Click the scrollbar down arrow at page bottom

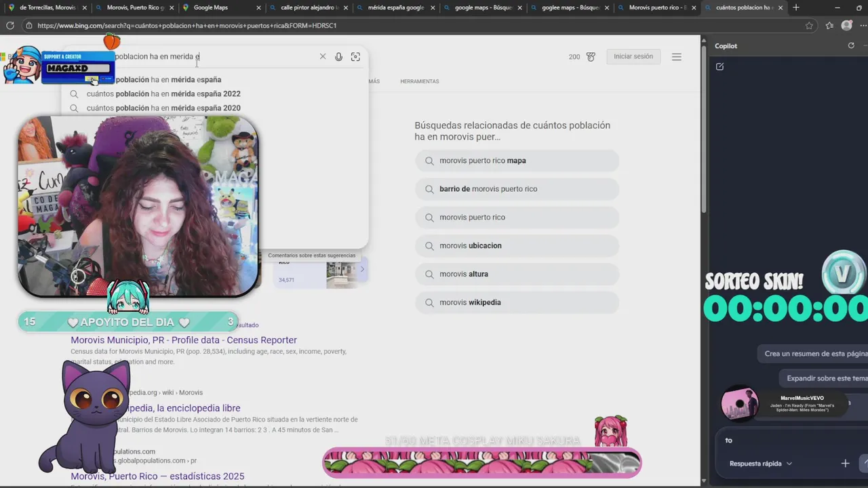[703, 481]
